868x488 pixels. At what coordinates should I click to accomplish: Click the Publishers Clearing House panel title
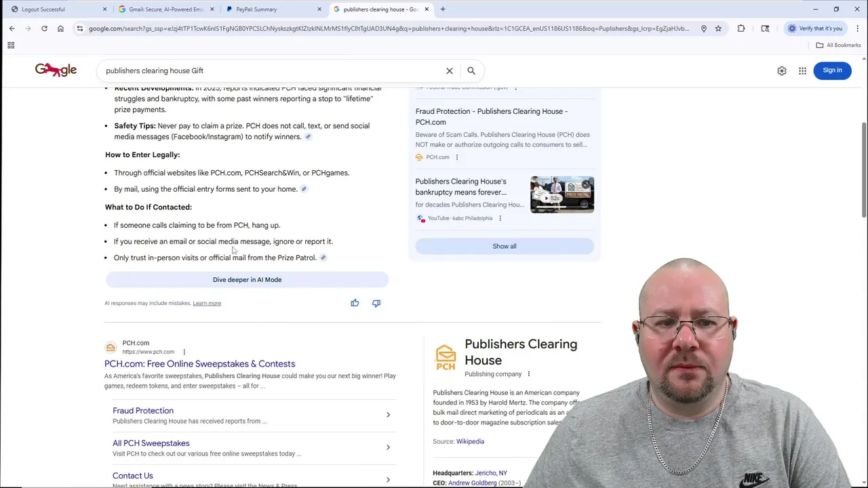click(521, 352)
